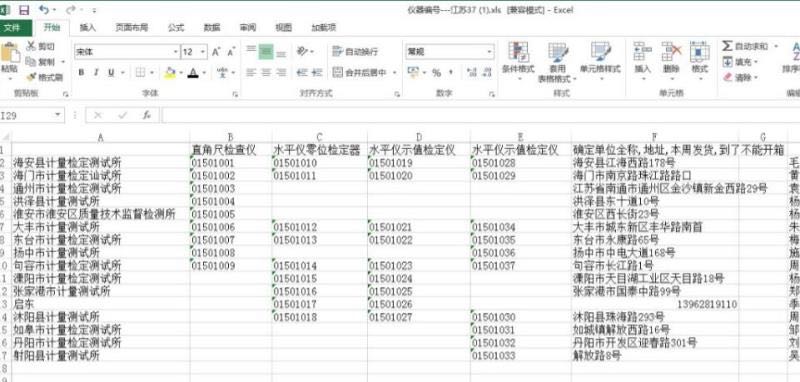Toggle Italic formatting
Image resolution: width=800 pixels, height=382 pixels.
point(95,73)
